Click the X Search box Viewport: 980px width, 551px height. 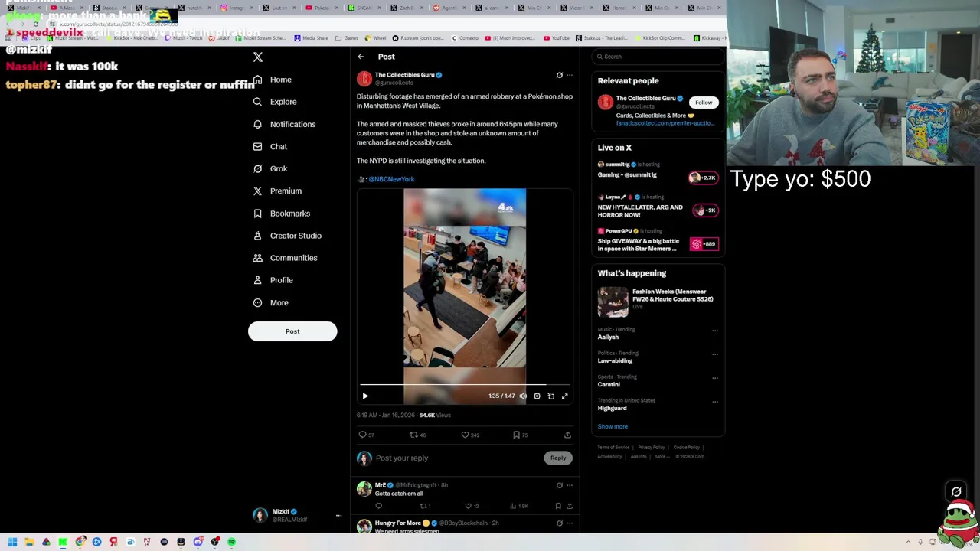658,57
